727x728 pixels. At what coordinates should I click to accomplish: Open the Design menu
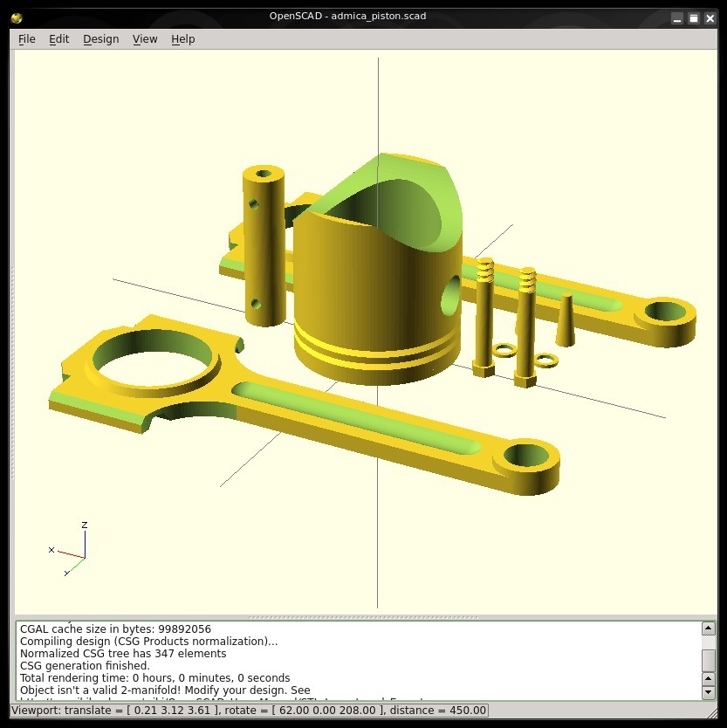point(100,39)
